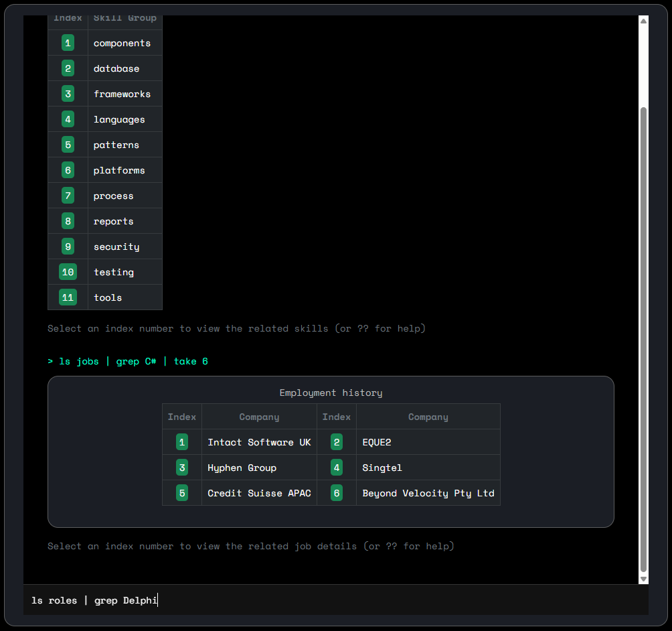Click the 'Hyphen Group' company cell

259,468
